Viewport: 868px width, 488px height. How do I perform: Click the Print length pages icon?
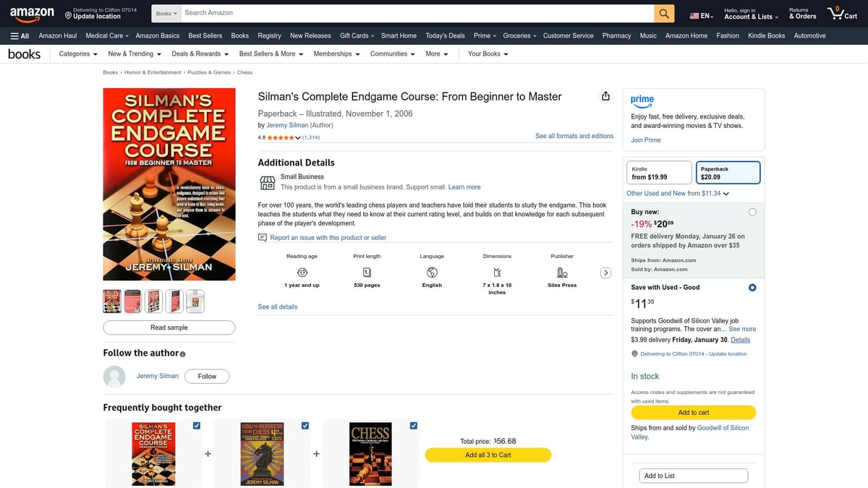click(x=367, y=272)
